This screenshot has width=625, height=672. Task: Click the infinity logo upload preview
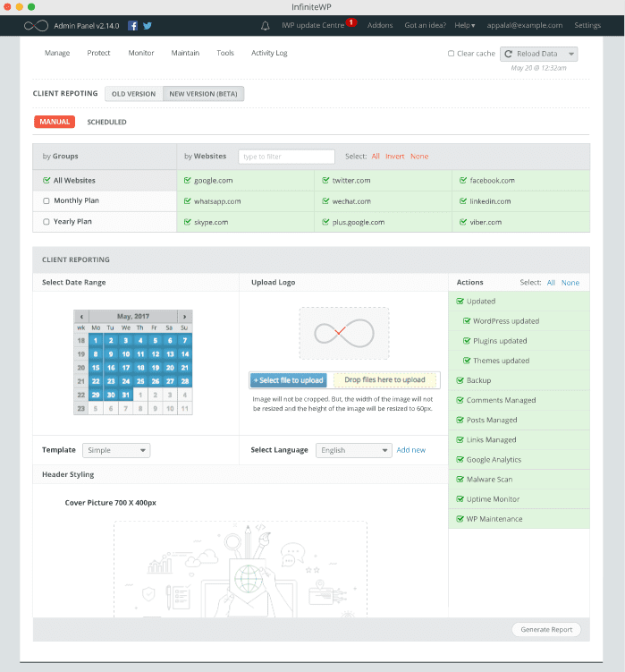click(343, 333)
